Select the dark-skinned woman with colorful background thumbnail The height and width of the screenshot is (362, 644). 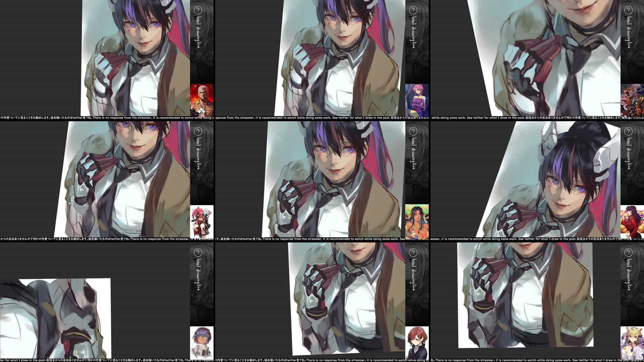[417, 221]
